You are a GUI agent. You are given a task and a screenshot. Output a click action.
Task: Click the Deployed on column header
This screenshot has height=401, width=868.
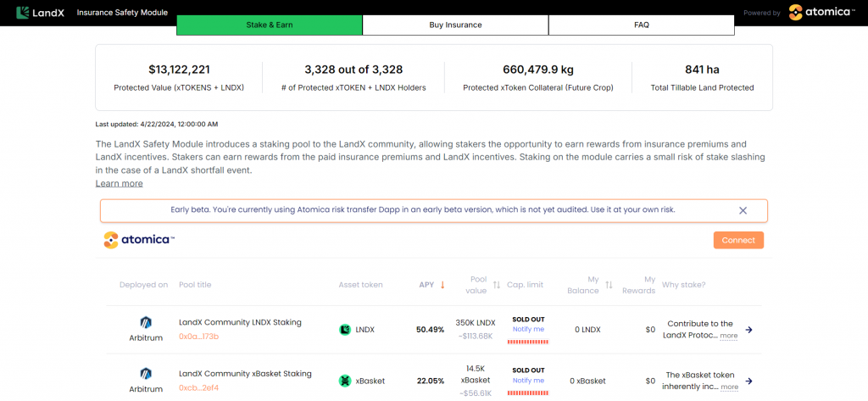click(x=143, y=285)
